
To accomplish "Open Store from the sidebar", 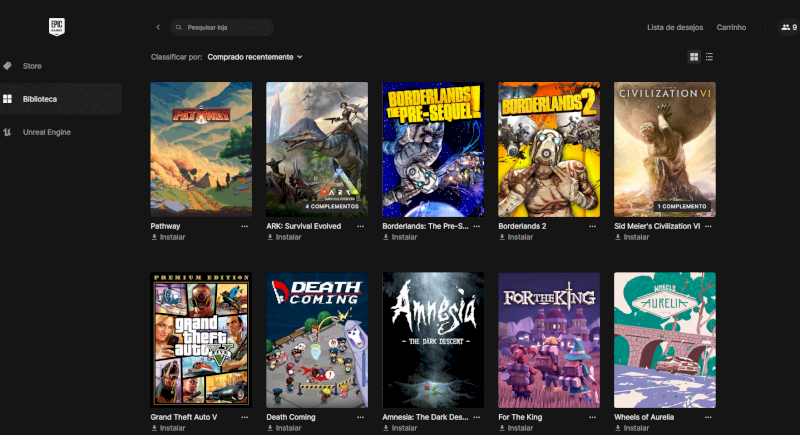I will click(x=32, y=66).
